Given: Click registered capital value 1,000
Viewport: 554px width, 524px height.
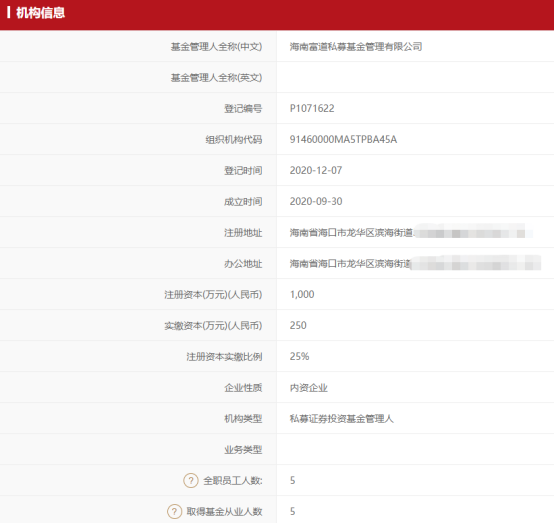Looking at the screenshot, I should click(x=302, y=294).
